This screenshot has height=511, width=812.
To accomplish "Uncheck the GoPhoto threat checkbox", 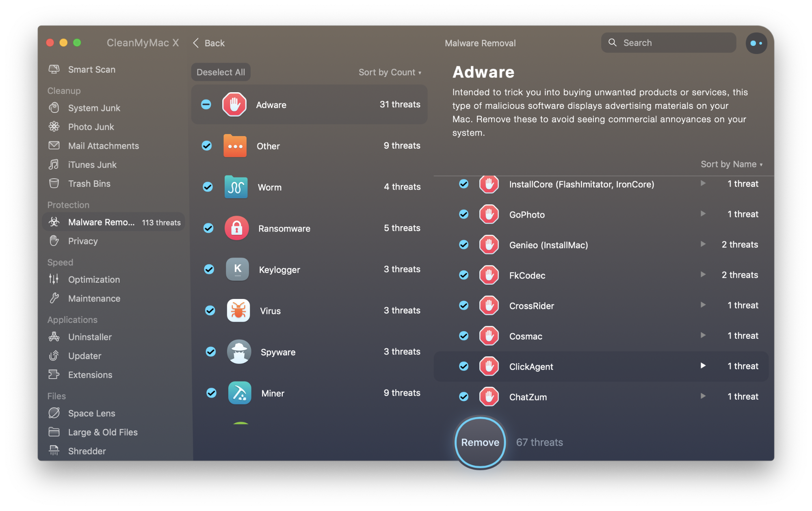I will (463, 214).
